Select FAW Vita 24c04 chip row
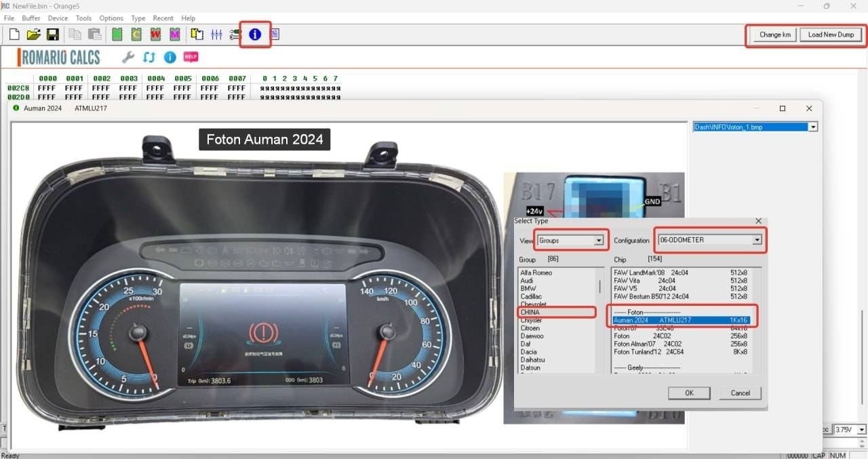Screen dimensions: 868x459 (681, 281)
